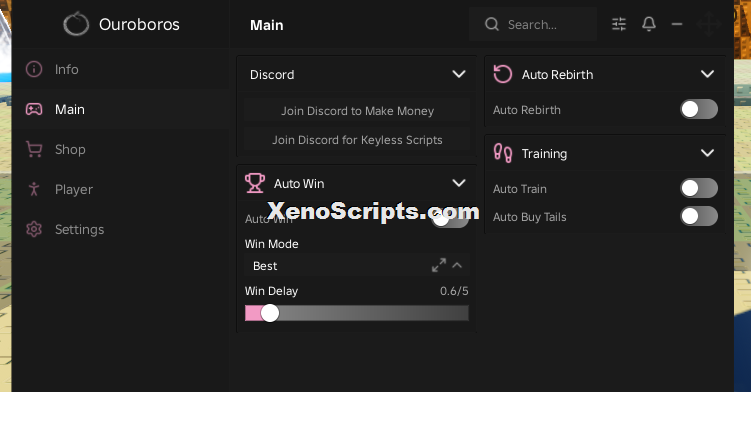Click the Ouroboros title text
Image resolution: width=751 pixels, height=422 pixels.
coord(139,24)
